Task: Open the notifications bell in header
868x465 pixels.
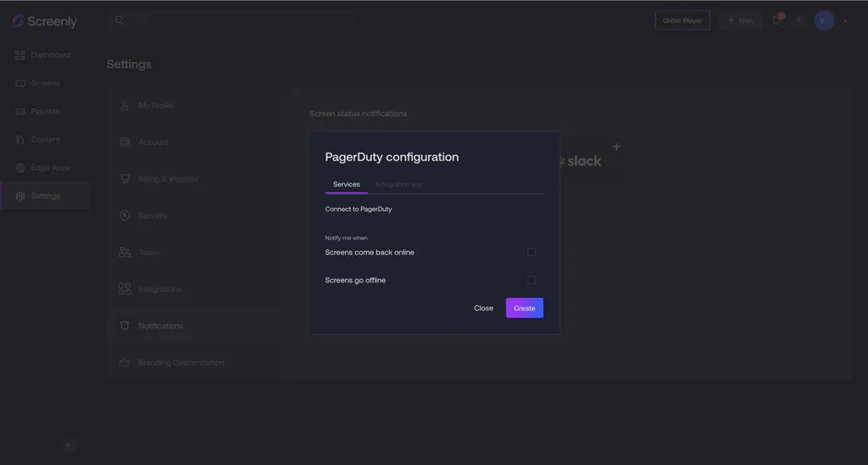Action: click(777, 20)
